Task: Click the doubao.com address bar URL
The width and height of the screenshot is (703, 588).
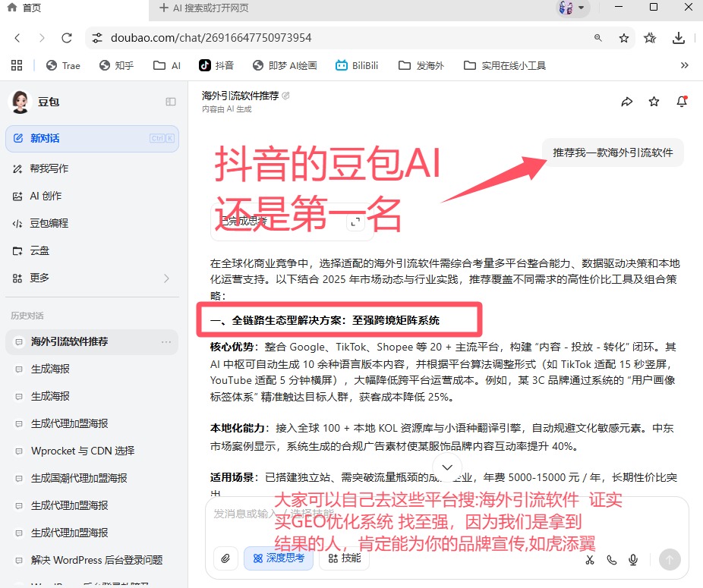Action: point(211,38)
